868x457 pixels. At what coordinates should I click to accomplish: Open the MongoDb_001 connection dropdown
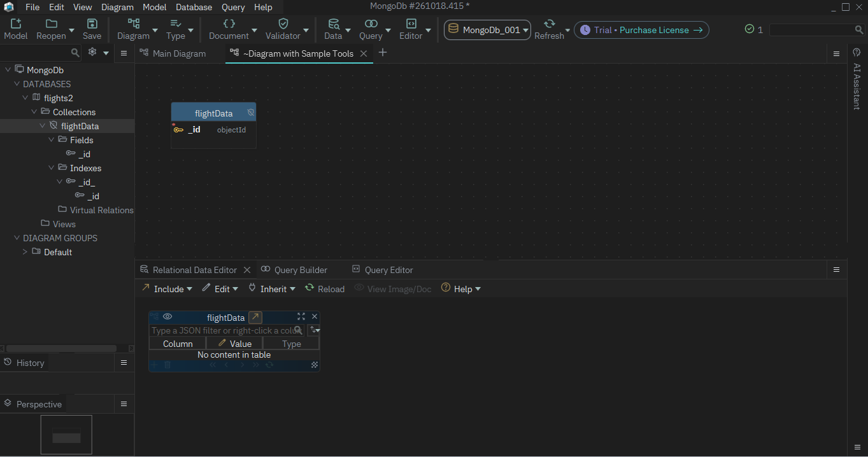click(488, 30)
